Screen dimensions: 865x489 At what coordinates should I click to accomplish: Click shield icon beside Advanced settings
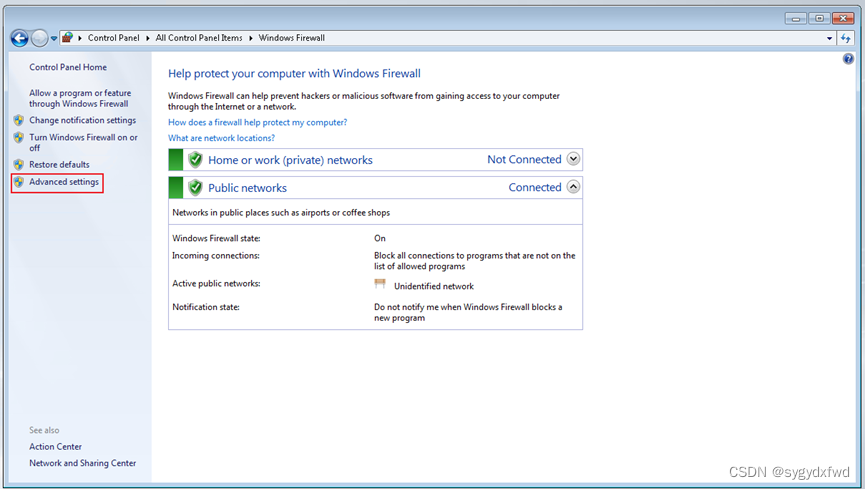19,182
